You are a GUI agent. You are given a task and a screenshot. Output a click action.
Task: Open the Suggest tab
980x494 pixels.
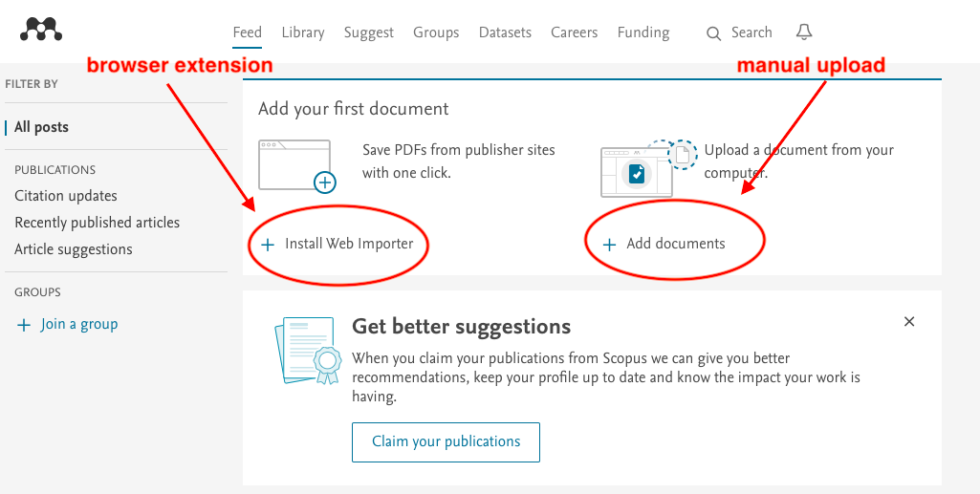pos(368,32)
